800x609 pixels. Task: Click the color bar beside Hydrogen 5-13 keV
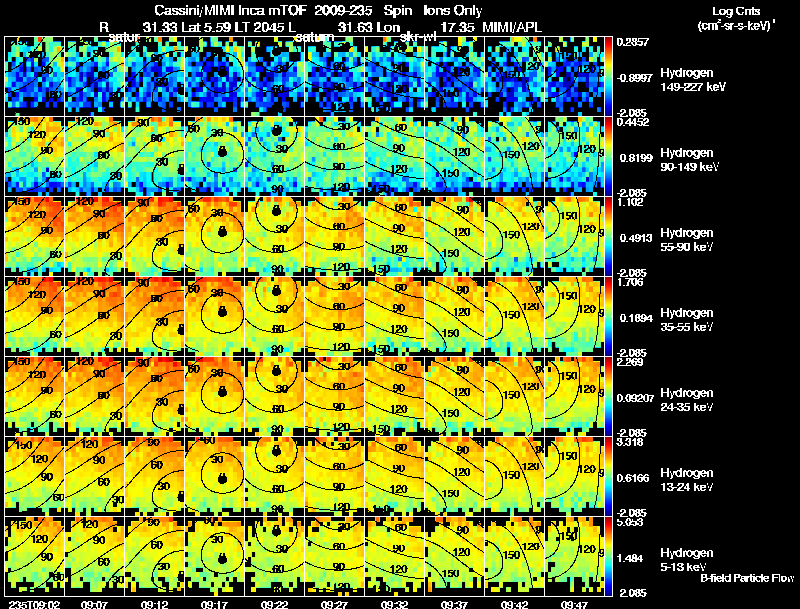609,557
